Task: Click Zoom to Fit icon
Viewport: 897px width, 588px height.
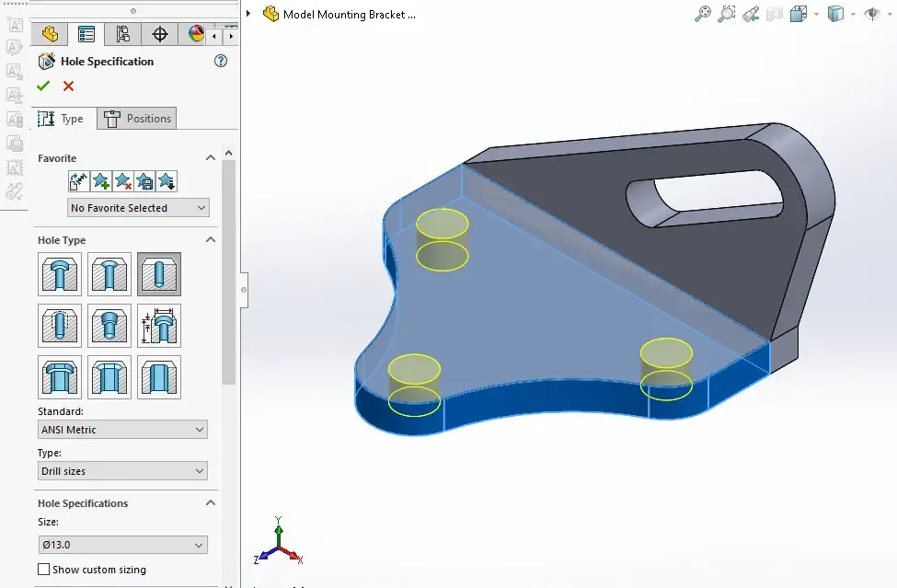Action: [703, 14]
